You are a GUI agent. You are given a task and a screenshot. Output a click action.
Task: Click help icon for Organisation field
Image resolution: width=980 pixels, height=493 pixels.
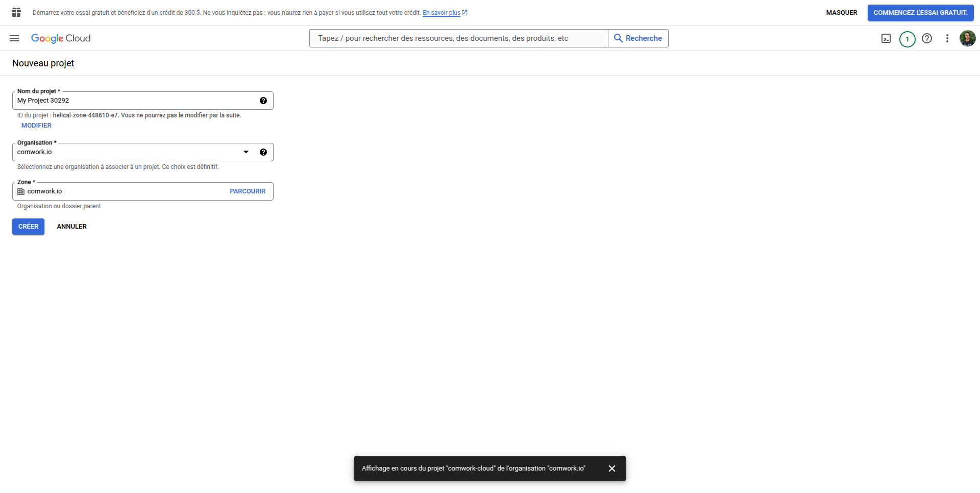263,152
